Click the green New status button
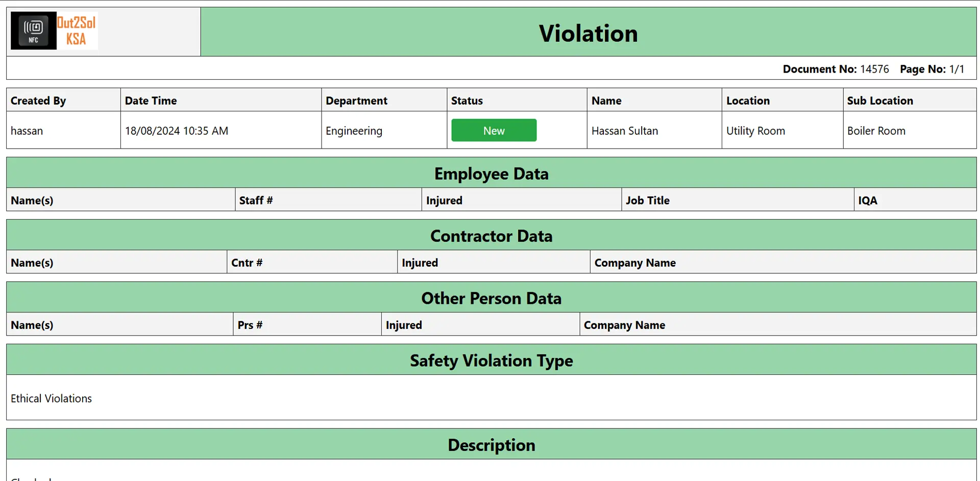 (x=494, y=131)
